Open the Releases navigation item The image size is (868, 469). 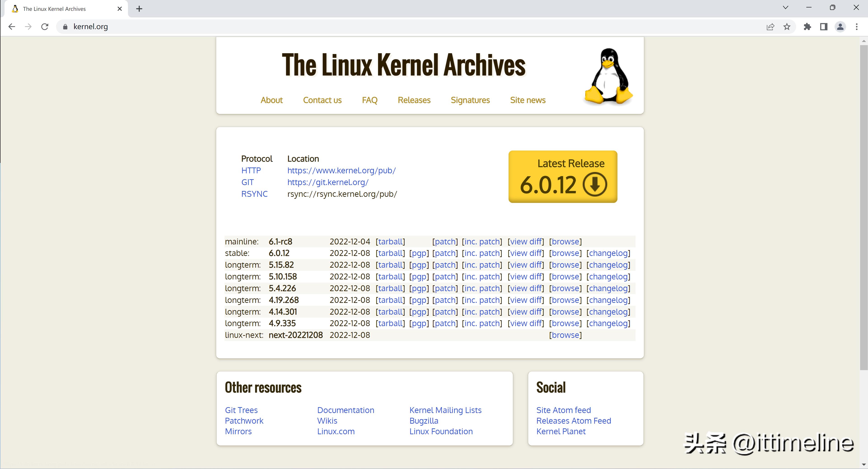[x=414, y=100]
